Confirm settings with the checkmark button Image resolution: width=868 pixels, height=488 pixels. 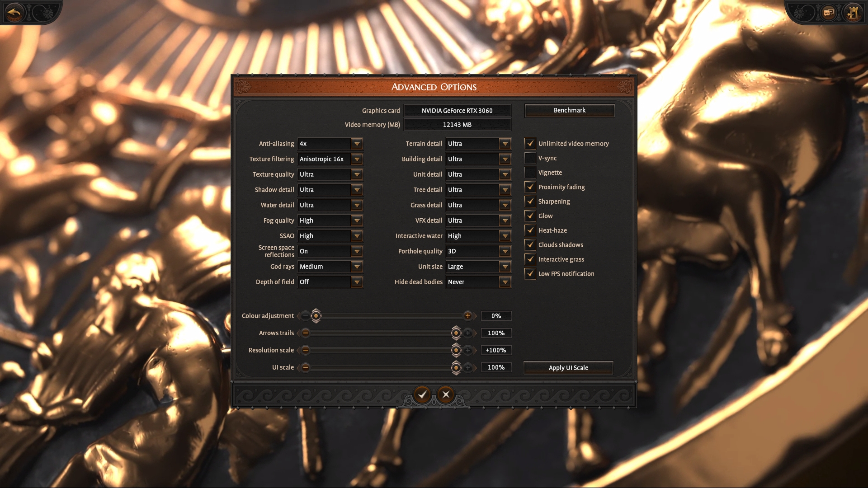[x=422, y=394]
